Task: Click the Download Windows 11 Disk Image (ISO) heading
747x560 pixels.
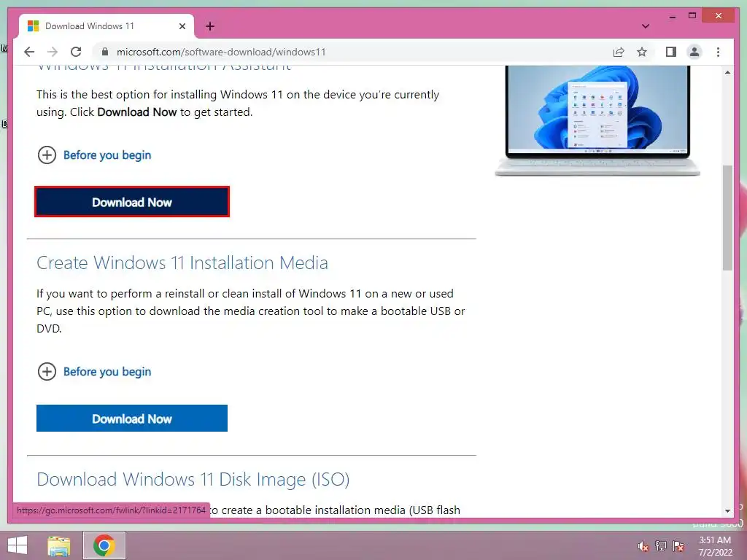Action: click(193, 480)
